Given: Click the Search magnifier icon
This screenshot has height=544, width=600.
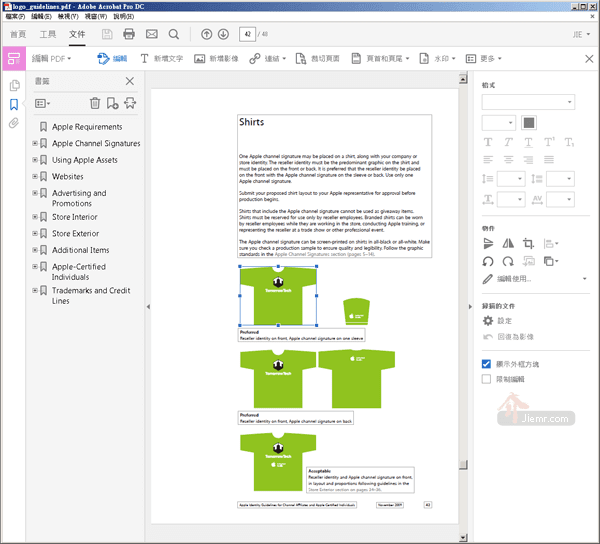Looking at the screenshot, I should pyautogui.click(x=174, y=34).
